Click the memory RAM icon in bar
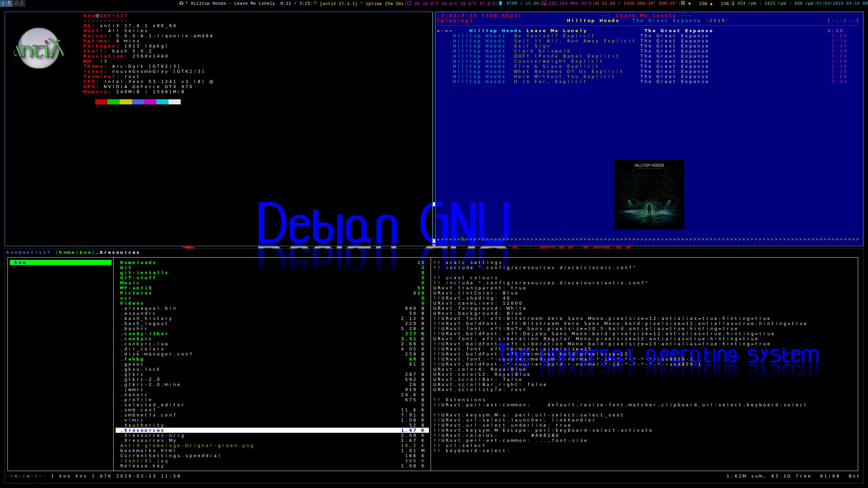Image resolution: width=868 pixels, height=488 pixels. pyautogui.click(x=500, y=3)
